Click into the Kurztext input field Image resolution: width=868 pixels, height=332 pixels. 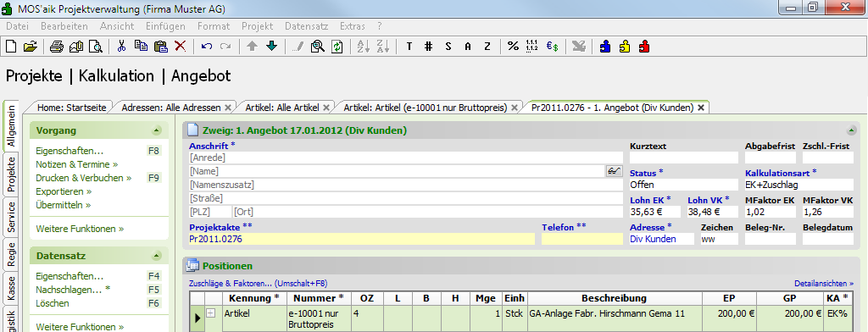(x=684, y=158)
